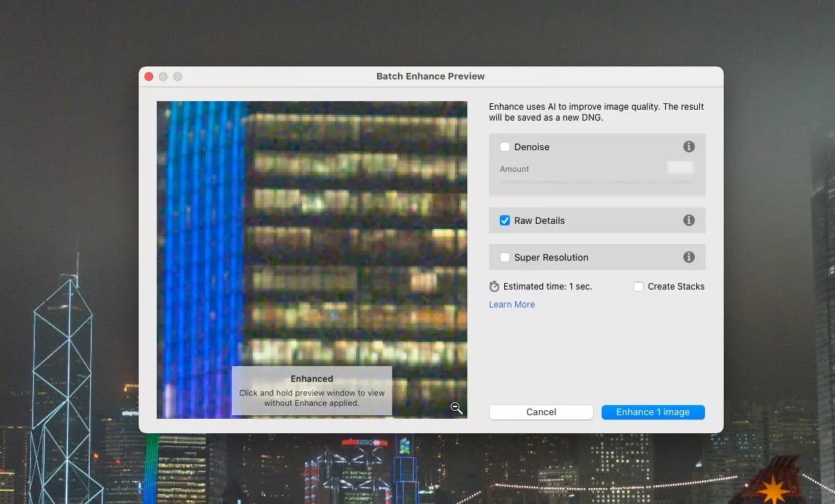Viewport: 835px width, 504px height.
Task: Enable the Super Resolution checkbox
Action: pos(505,258)
